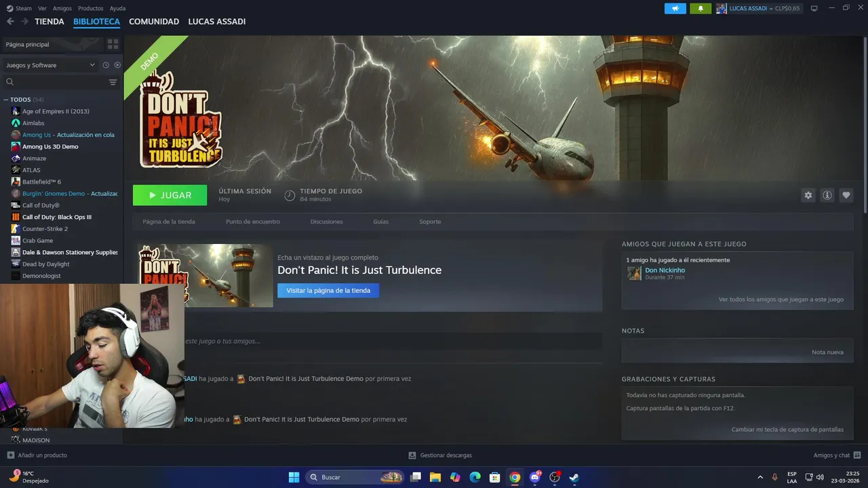Click the Añadir un producto plus icon
Viewport: 868px width, 488px height.
click(10, 455)
